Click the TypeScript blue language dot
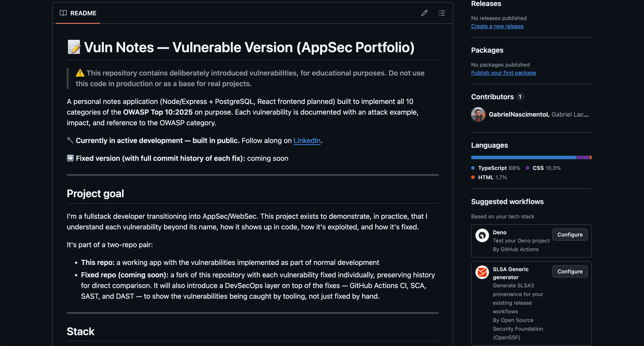The width and height of the screenshot is (644, 346). (473, 168)
